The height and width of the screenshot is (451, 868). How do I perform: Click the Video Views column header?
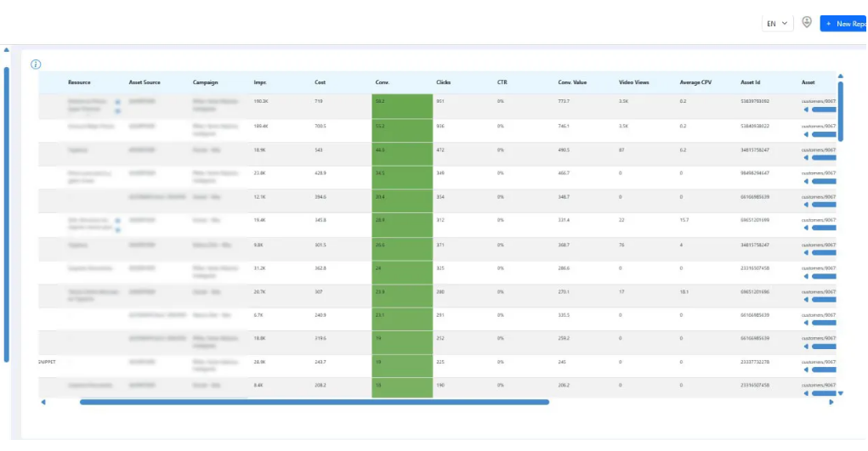point(634,82)
